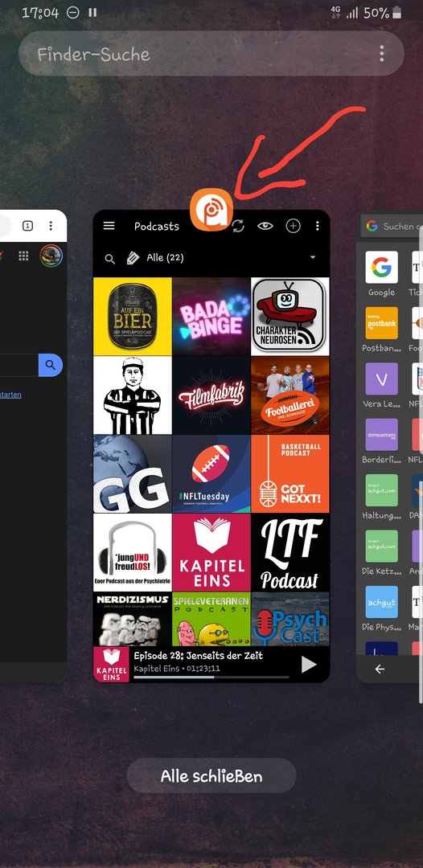Viewport: 423px width, 868px height.
Task: Open Finder-Suche options three-dot menu
Action: pyautogui.click(x=381, y=54)
